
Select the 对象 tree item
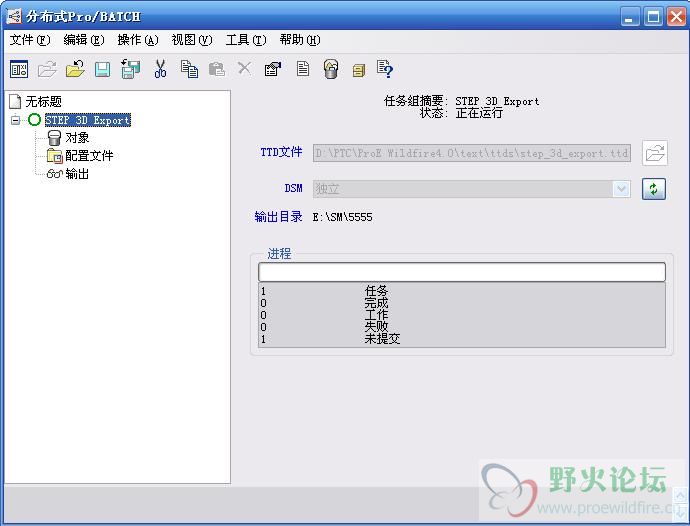click(77, 138)
